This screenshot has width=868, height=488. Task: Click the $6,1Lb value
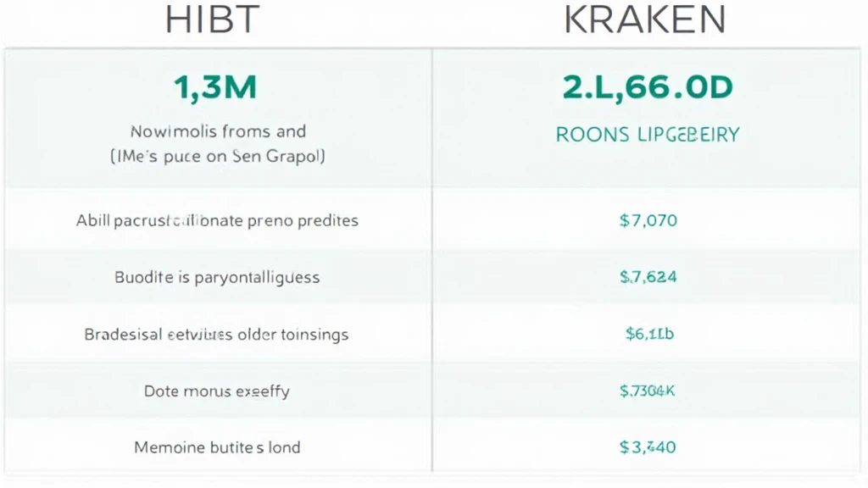click(x=649, y=334)
